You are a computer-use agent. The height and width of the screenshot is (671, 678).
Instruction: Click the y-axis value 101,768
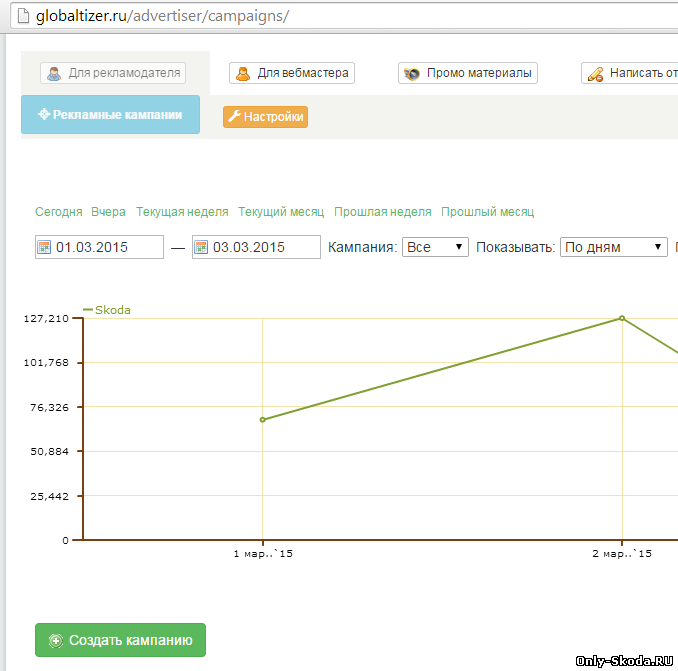pos(46,363)
